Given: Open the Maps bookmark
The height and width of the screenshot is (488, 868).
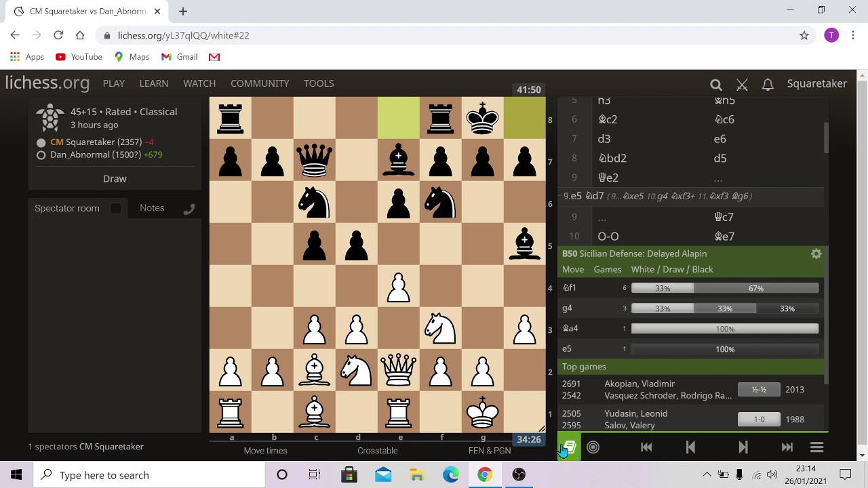Looking at the screenshot, I should click(x=132, y=57).
